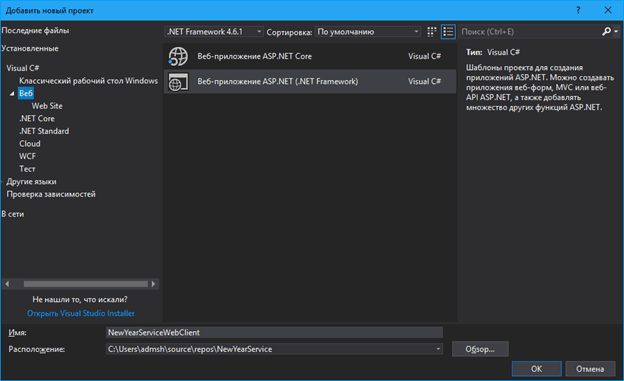Image resolution: width=624 pixels, height=381 pixels.
Task: Click the project name input field
Action: coord(274,332)
